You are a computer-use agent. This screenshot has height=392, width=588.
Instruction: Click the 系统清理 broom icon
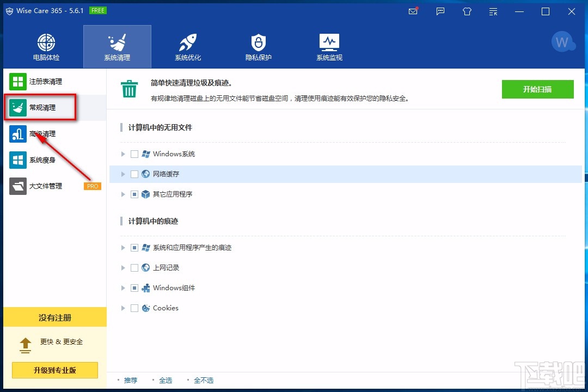click(117, 42)
